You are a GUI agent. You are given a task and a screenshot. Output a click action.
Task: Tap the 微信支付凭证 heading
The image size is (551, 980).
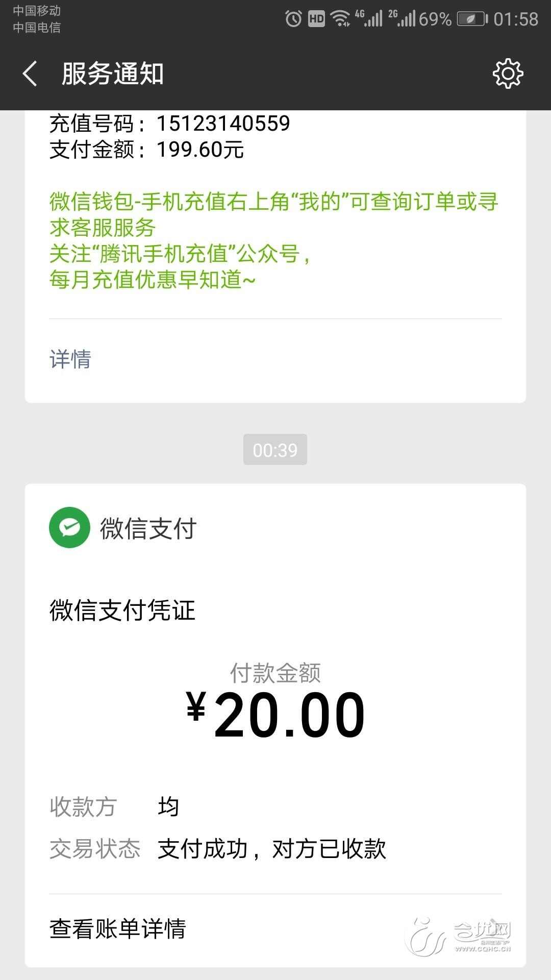coord(122,610)
